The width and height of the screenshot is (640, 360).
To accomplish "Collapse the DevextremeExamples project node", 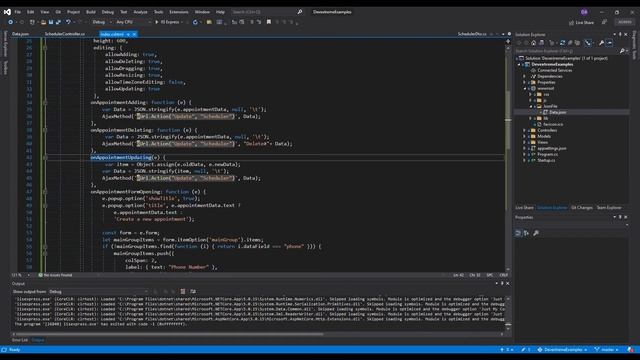I will (x=519, y=64).
